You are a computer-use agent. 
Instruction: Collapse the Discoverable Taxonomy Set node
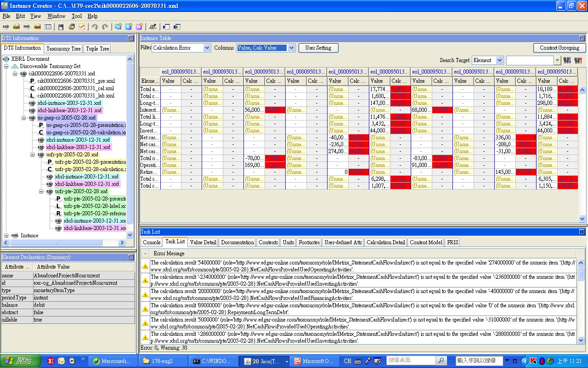pos(6,66)
